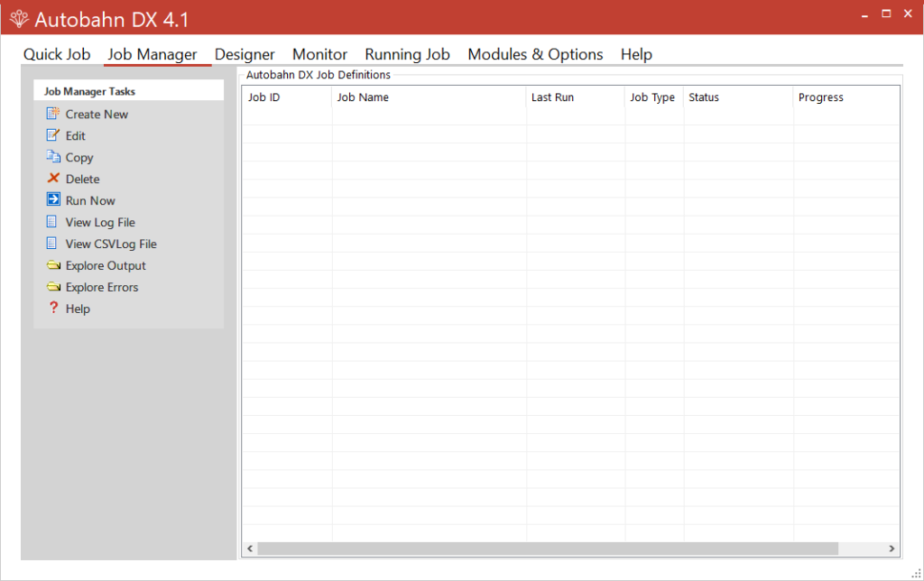The width and height of the screenshot is (924, 581).
Task: Click the Explore Output folder icon
Action: pyautogui.click(x=53, y=265)
